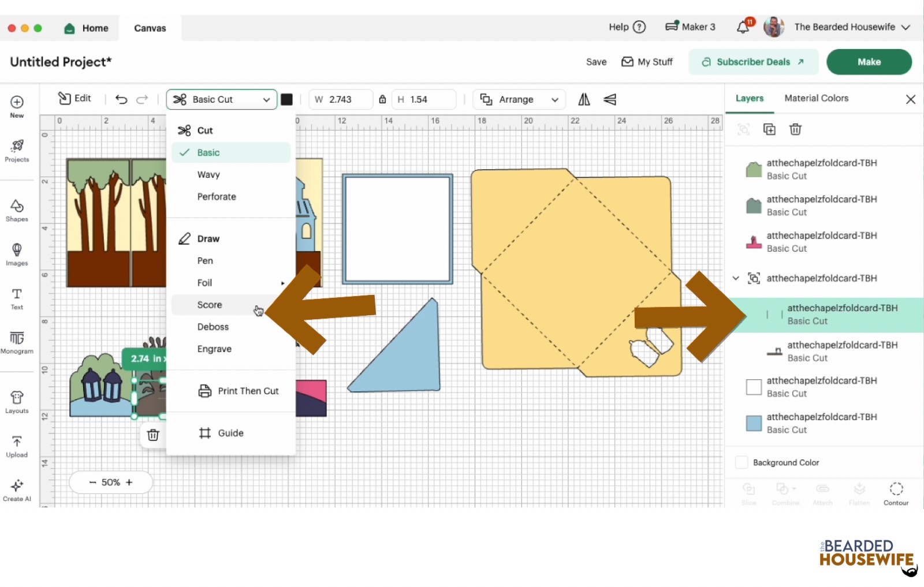This screenshot has width=924, height=587.
Task: Toggle the size lock aspect ratio
Action: (382, 99)
